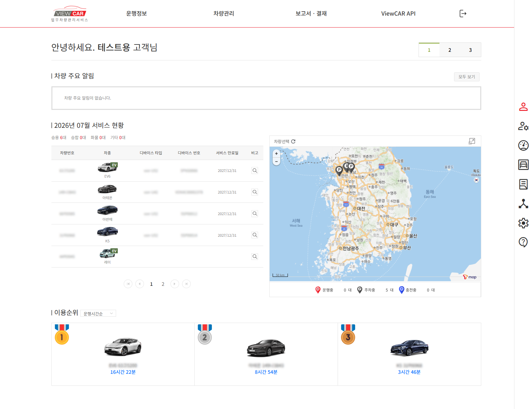Open the 보고서 · 결재 menu
Image resolution: width=532 pixels, height=409 pixels.
coord(311,14)
